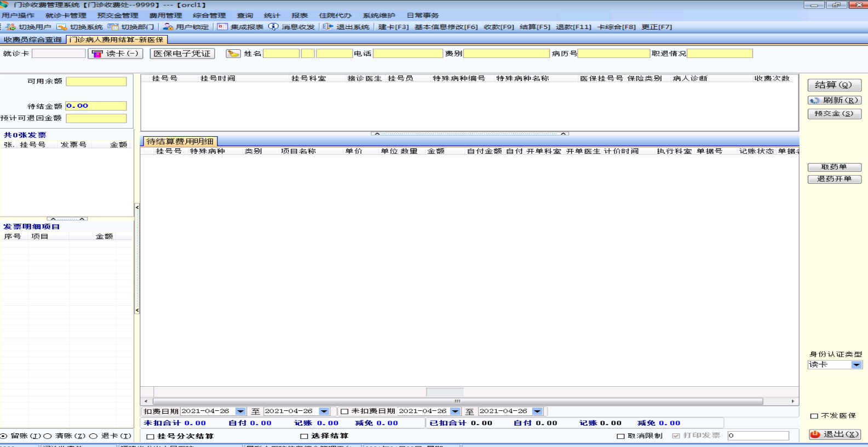Click the broom clear icon beside 姓名
The image size is (868, 447).
pos(233,54)
